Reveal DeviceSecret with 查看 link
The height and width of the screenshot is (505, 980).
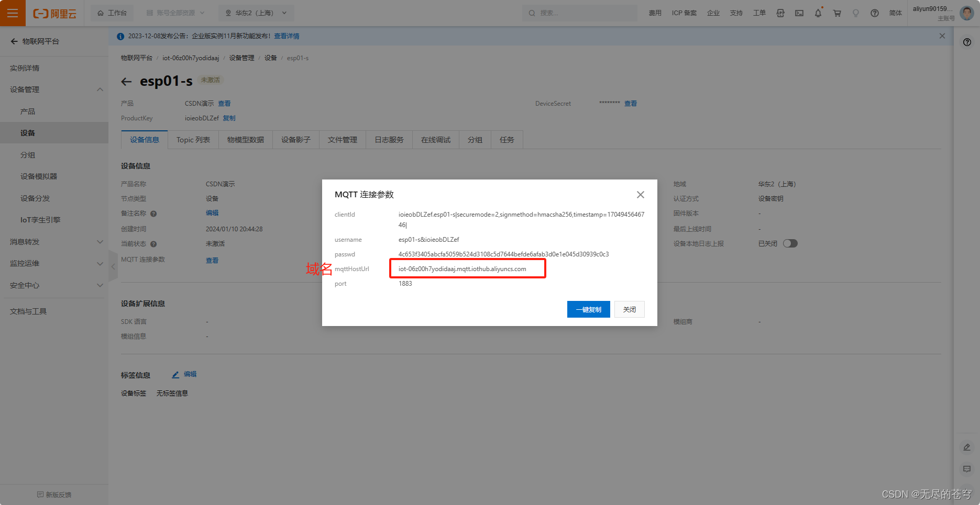tap(631, 104)
